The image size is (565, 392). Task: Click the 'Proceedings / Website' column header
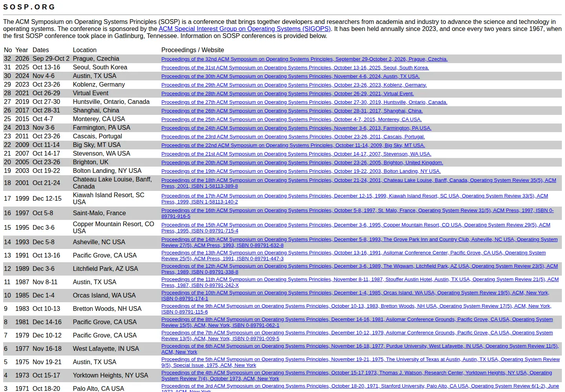pos(193,50)
